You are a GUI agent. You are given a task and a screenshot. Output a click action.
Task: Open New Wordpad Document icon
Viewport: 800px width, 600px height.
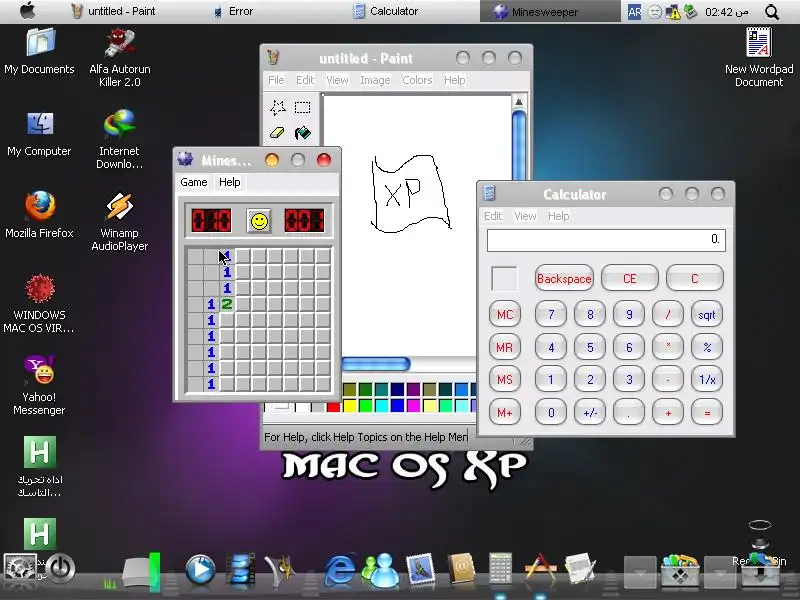[x=759, y=57]
